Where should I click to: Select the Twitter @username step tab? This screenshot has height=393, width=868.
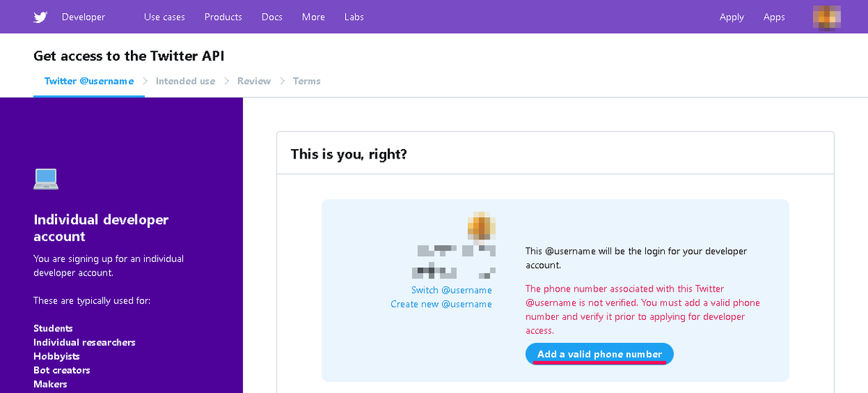pos(89,81)
